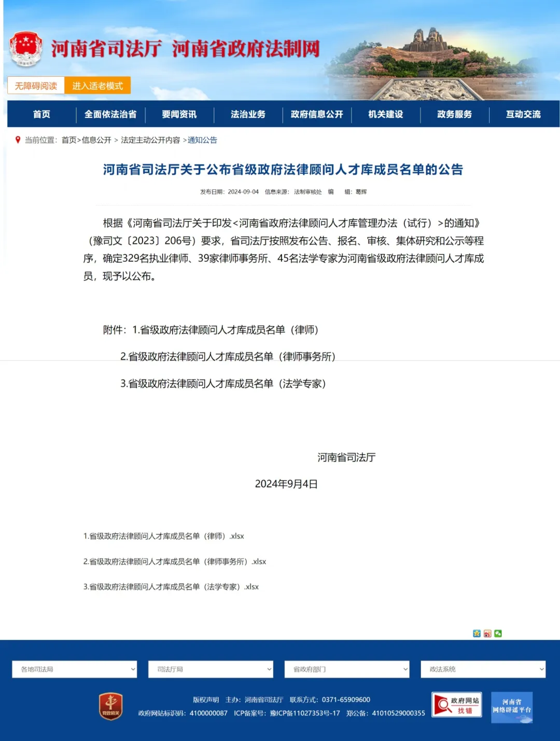Viewport: 560px width, 741px height.
Task: Open 法治业务 navigation item
Action: [x=248, y=114]
